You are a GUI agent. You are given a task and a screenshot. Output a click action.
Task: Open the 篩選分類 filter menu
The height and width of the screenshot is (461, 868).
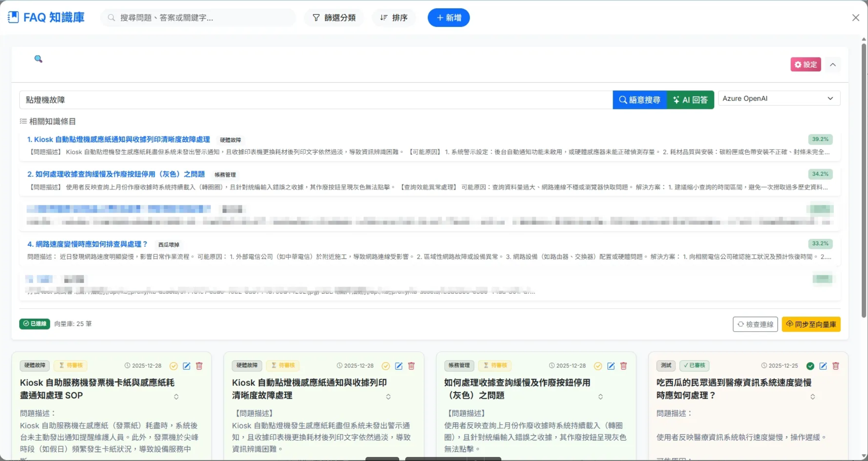pyautogui.click(x=334, y=17)
